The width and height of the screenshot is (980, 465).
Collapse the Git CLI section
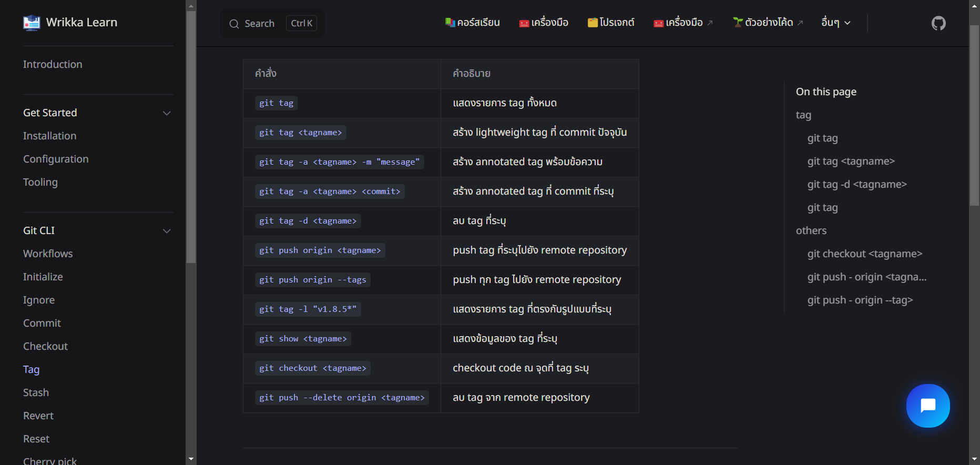coord(167,231)
